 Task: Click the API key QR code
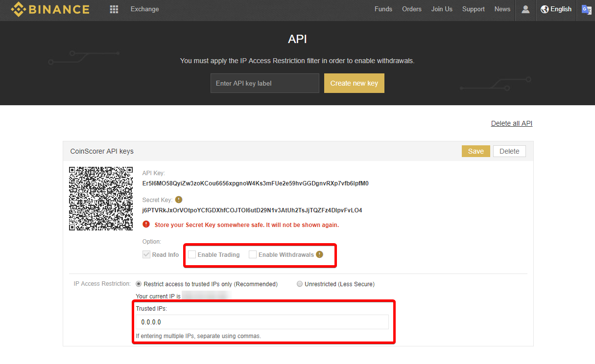[x=101, y=199]
